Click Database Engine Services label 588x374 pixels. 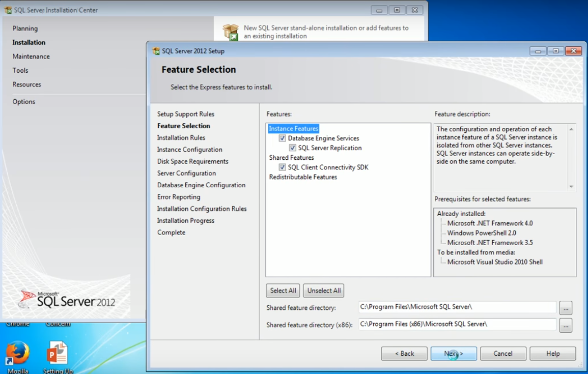[x=323, y=138]
